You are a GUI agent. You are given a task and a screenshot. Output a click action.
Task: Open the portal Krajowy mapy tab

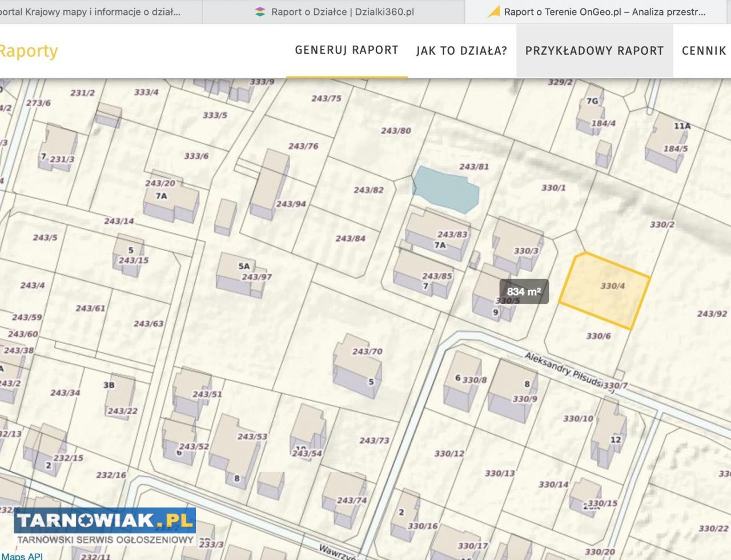(91, 12)
